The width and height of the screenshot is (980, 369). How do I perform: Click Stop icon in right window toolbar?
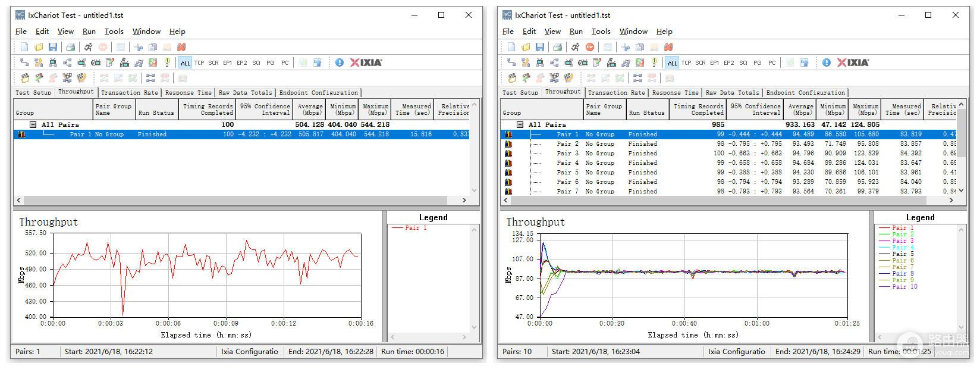coord(589,47)
